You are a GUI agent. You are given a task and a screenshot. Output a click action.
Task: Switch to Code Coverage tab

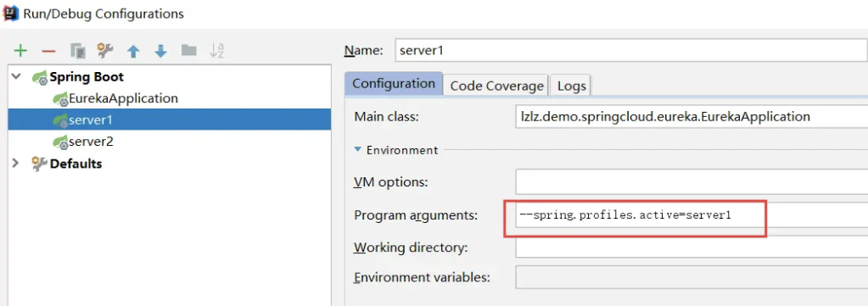496,86
